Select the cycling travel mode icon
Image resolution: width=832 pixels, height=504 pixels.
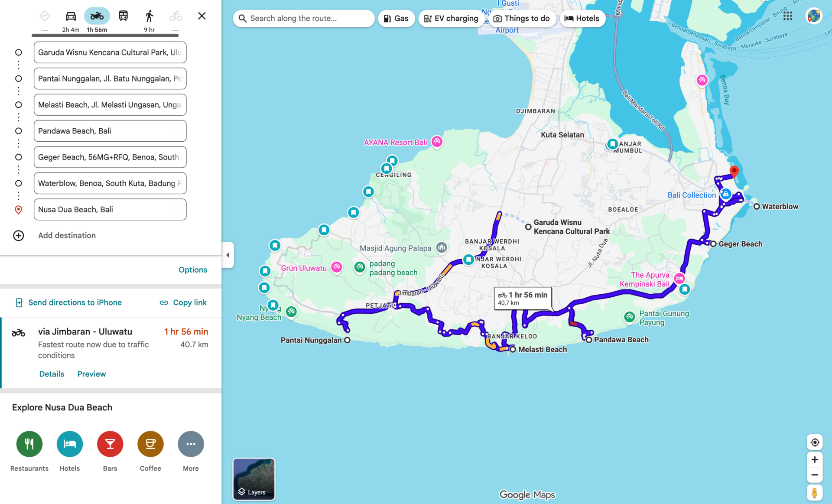click(175, 16)
